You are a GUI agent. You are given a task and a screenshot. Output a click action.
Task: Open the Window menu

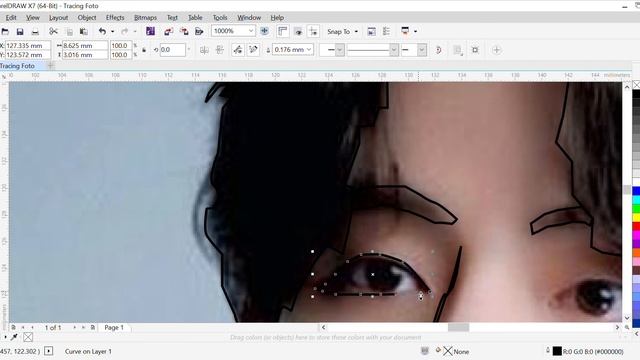(x=249, y=18)
